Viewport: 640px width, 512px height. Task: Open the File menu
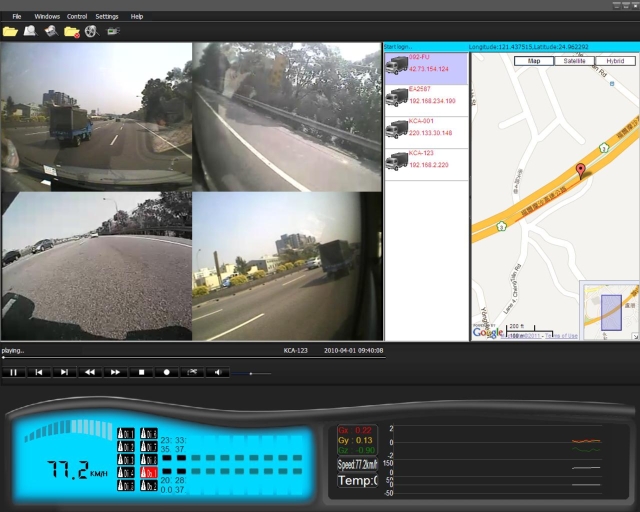point(17,17)
